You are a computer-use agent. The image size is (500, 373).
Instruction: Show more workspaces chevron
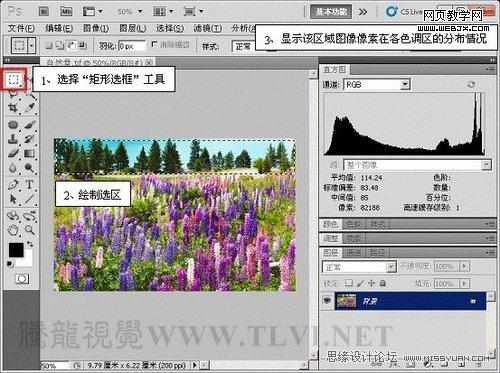(363, 12)
